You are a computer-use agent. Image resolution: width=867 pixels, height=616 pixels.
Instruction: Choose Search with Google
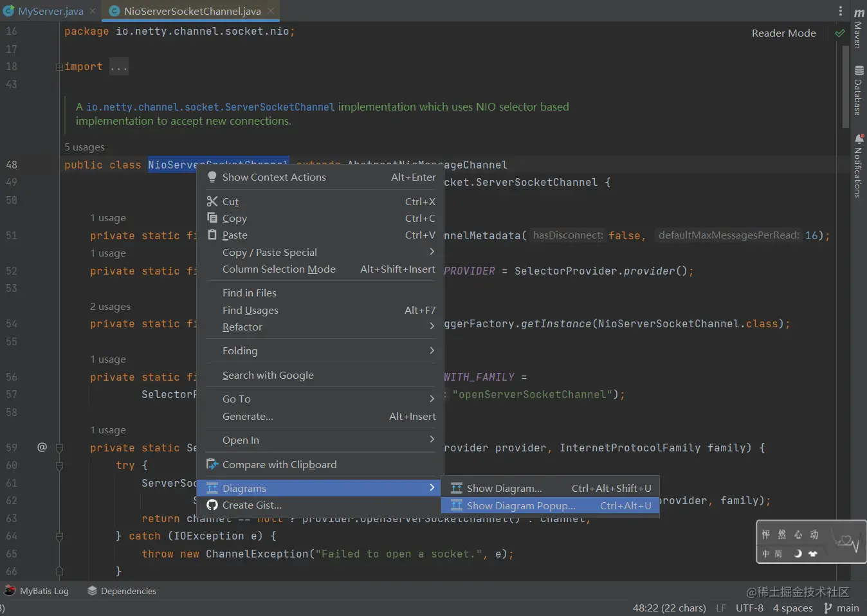click(x=320, y=375)
